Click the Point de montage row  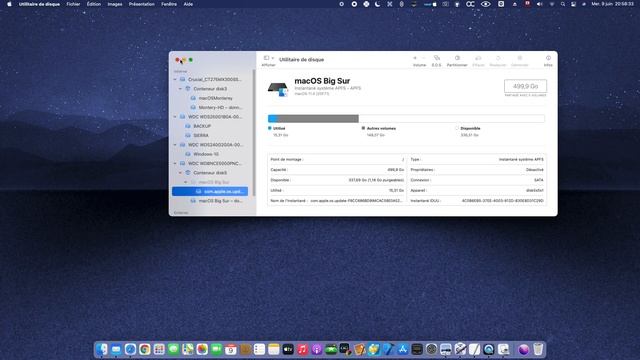click(x=337, y=160)
